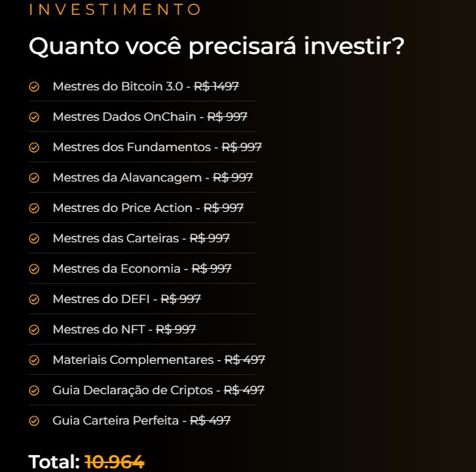Screen dimensions: 476x472
Task: Select the check icon beside Mestres dos Fundamentos
Action: (34, 147)
